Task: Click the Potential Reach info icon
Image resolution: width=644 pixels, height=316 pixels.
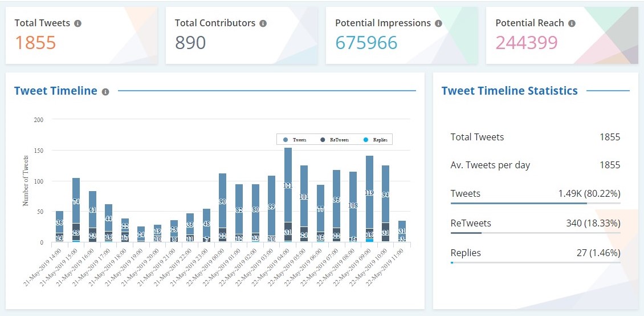Action: click(x=572, y=23)
